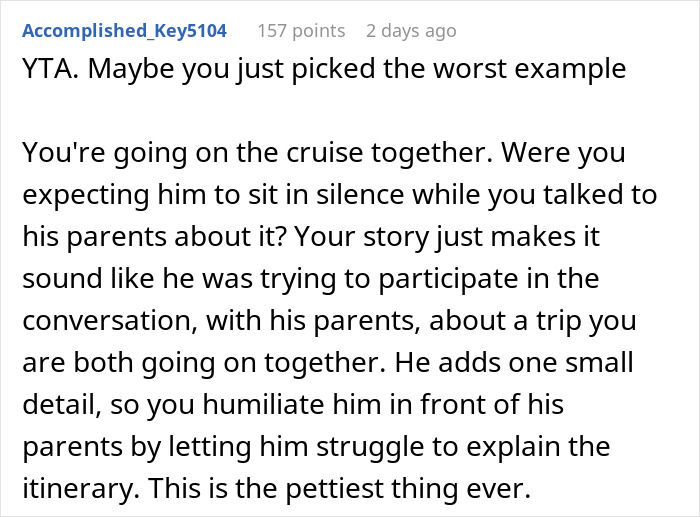Click the "2 days ago" timestamp

pyautogui.click(x=410, y=31)
